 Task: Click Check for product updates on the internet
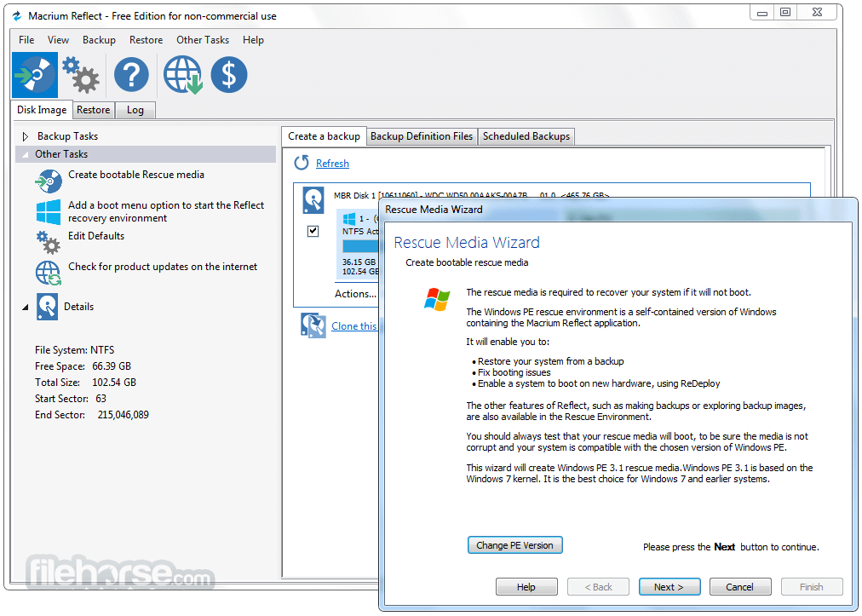163,267
